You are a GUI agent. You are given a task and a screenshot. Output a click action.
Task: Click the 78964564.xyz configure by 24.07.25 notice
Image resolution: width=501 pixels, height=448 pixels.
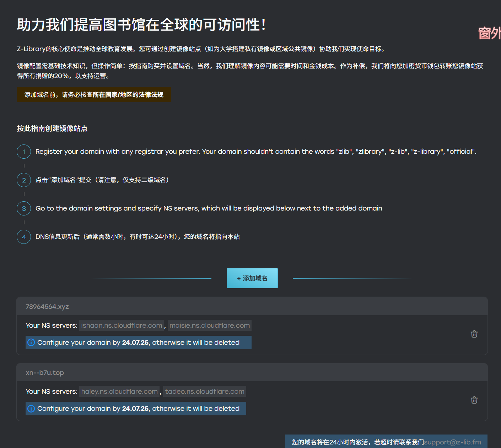click(x=139, y=343)
